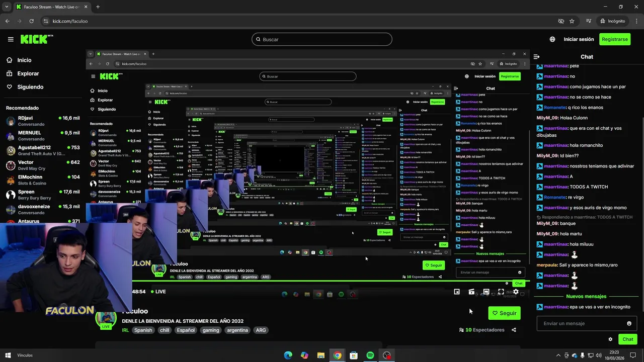Select the IRL category link
644x362 pixels.
(125, 330)
